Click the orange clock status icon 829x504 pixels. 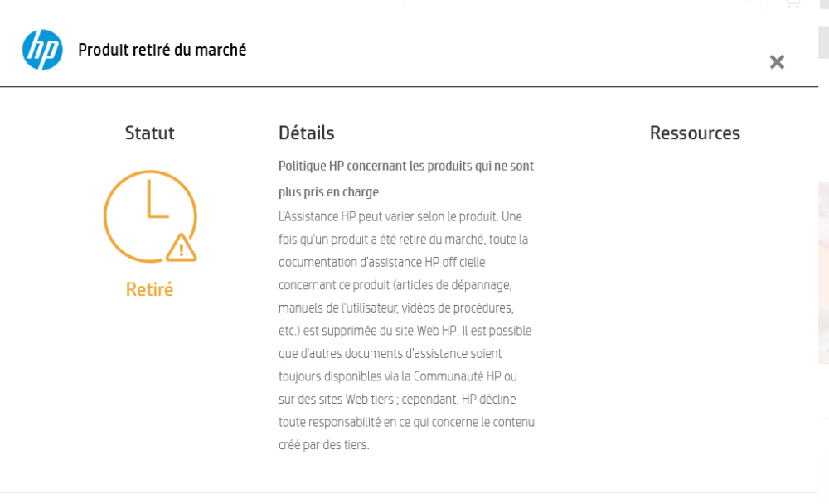click(150, 216)
